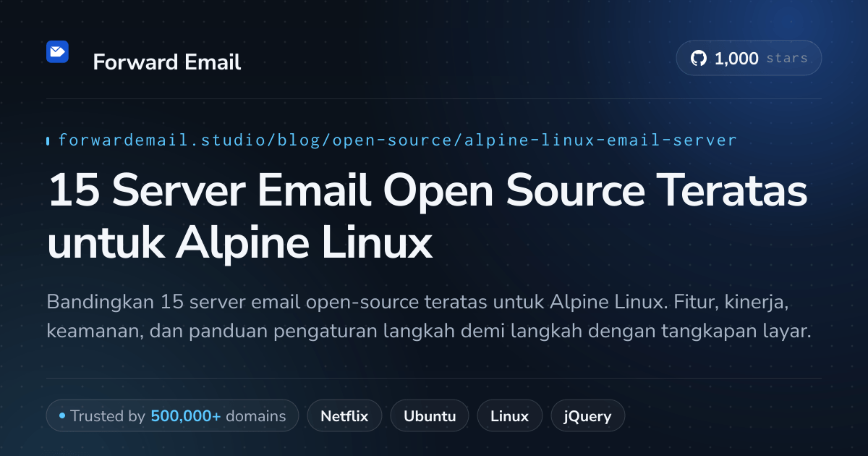Click the headline '15 Server Email Open Source Teratas'

(x=427, y=192)
